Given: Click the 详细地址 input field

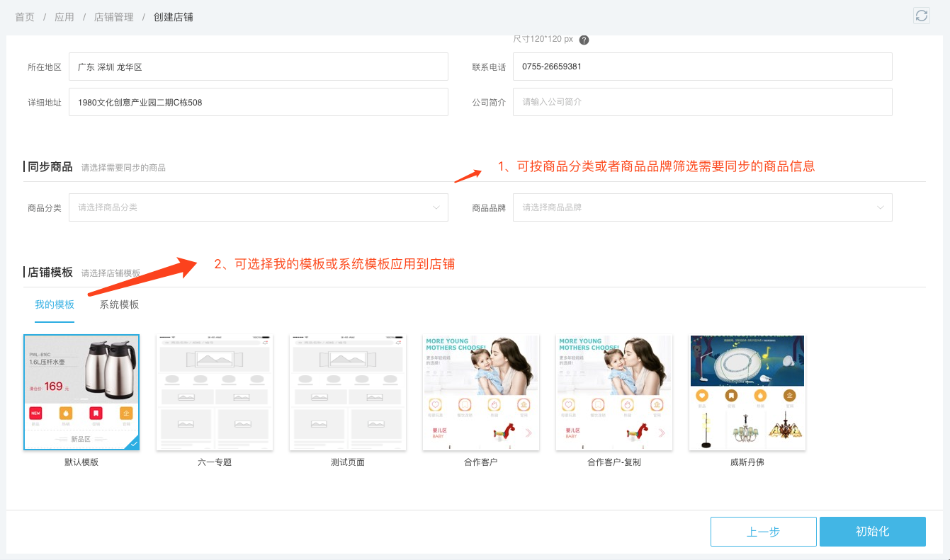Looking at the screenshot, I should click(258, 102).
